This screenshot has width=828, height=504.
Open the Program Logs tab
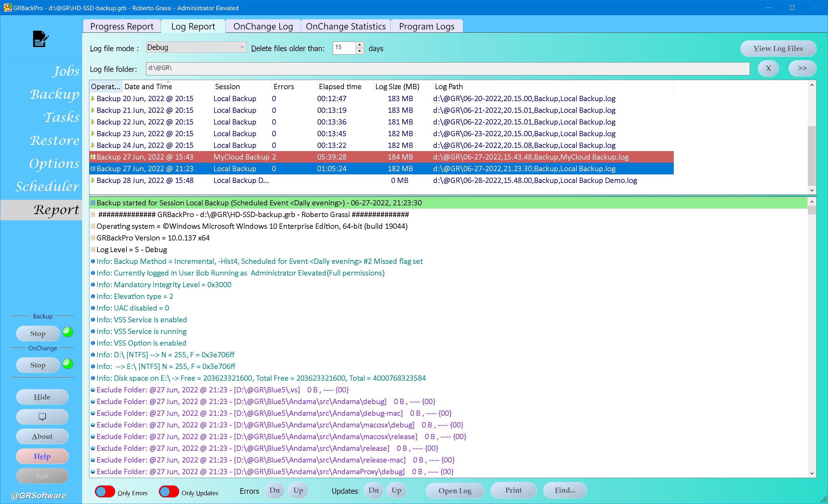click(x=427, y=26)
